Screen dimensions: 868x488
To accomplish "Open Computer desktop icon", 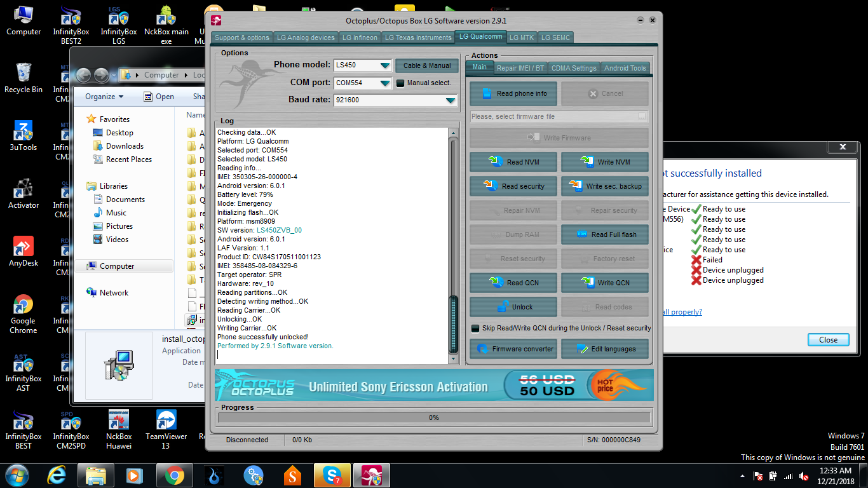I will coord(24,20).
